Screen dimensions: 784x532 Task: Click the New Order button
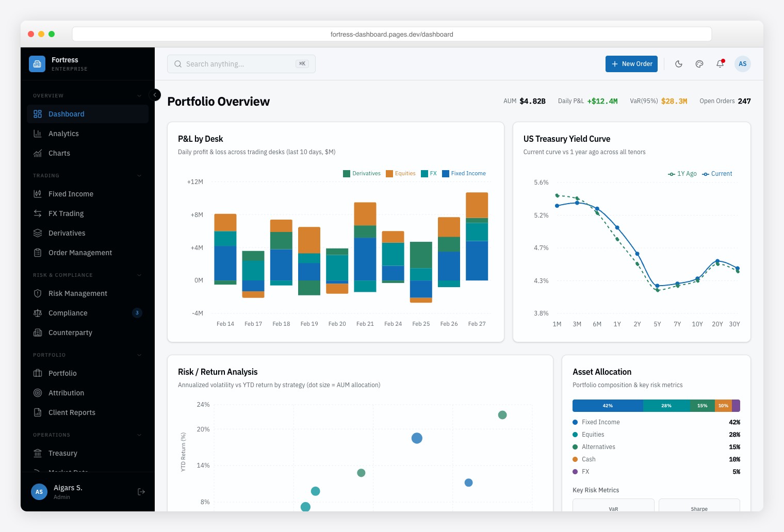[631, 64]
